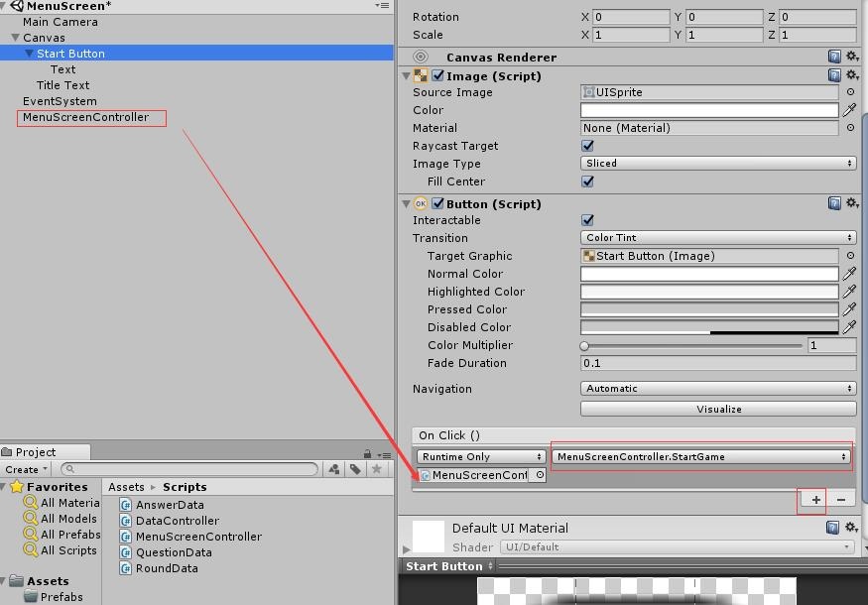Open Project panel options menu
The image size is (868, 605).
384,455
